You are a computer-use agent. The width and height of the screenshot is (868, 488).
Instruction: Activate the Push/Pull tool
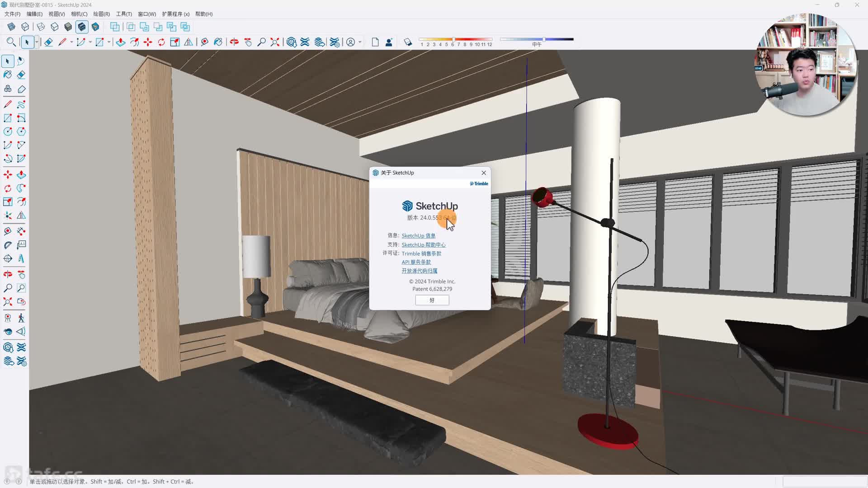click(x=121, y=42)
